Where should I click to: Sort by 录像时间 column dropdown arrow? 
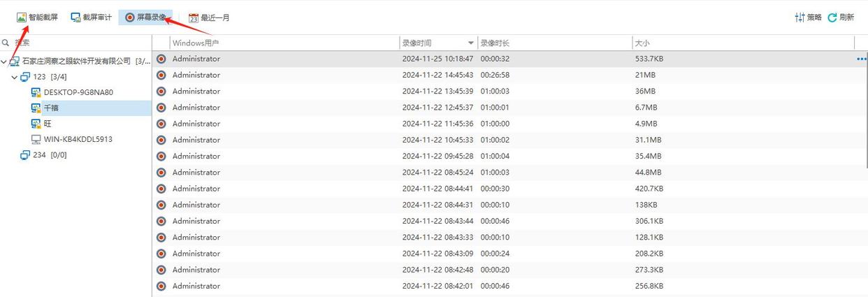pyautogui.click(x=470, y=43)
